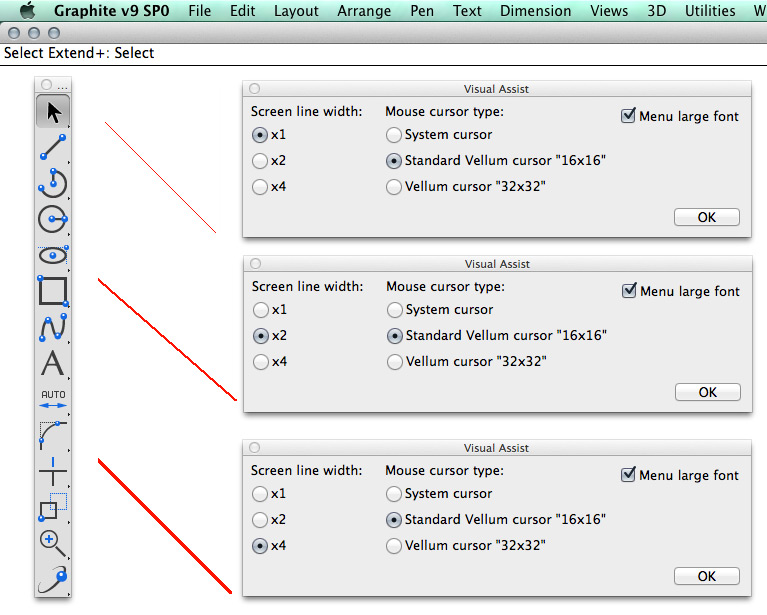767x615 pixels.
Task: Choose System cursor in middle dialog
Action: [440, 310]
